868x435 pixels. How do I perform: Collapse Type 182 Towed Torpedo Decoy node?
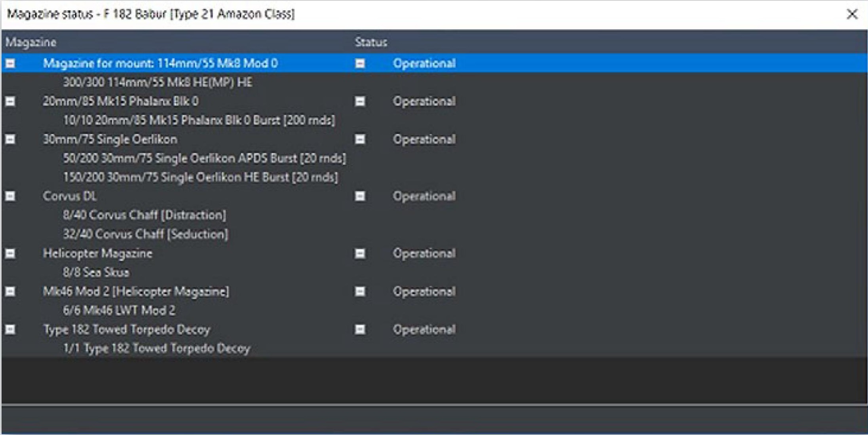click(10, 329)
